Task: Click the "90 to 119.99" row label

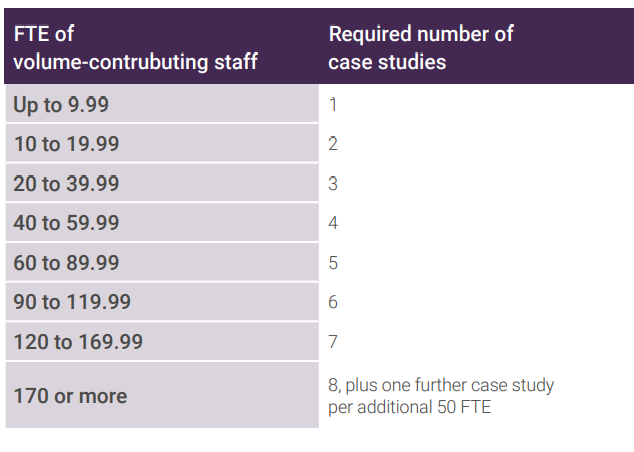Action: pyautogui.click(x=72, y=302)
